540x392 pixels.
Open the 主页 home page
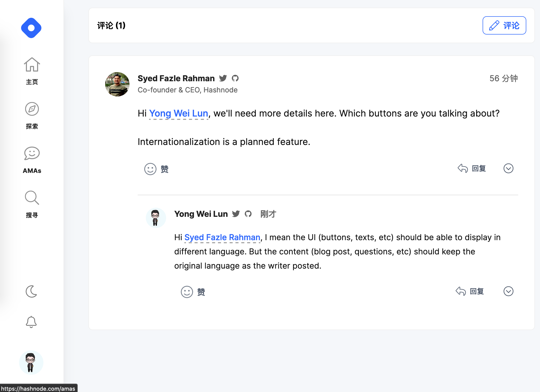click(32, 71)
